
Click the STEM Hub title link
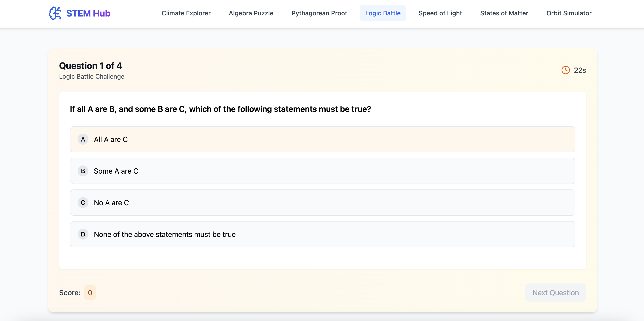point(88,13)
